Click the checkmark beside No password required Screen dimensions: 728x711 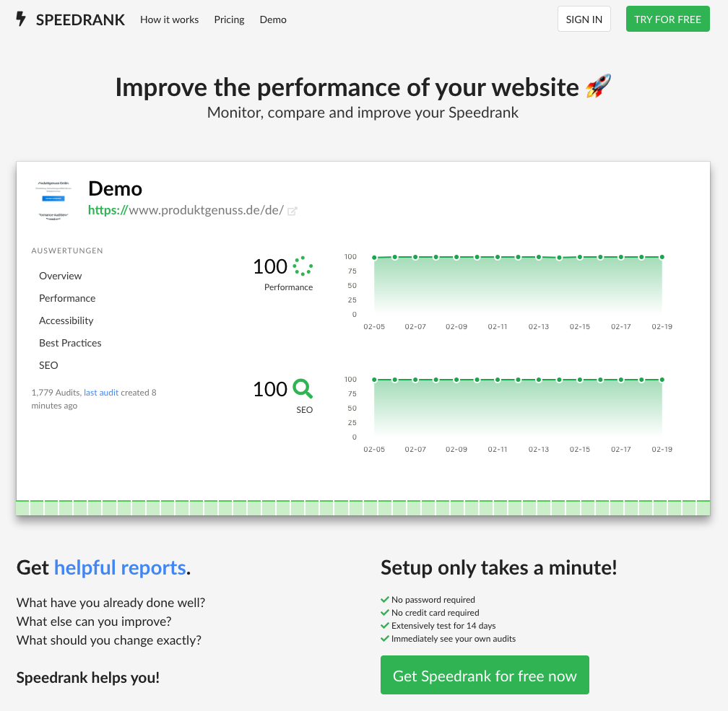point(384,599)
